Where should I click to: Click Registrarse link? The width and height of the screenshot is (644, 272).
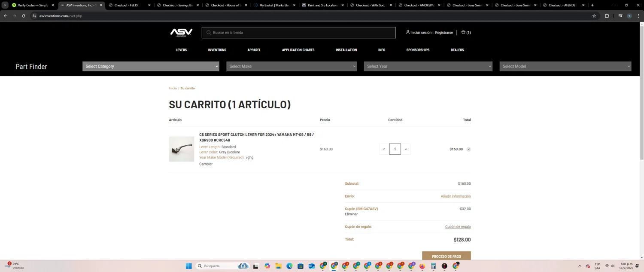pyautogui.click(x=444, y=33)
